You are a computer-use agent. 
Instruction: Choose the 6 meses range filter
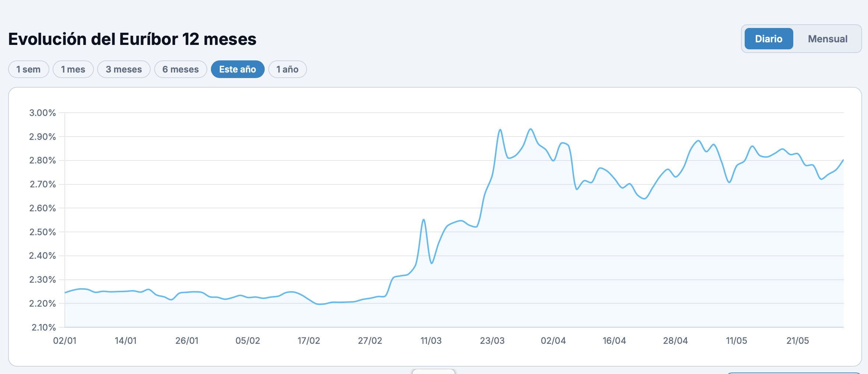180,69
